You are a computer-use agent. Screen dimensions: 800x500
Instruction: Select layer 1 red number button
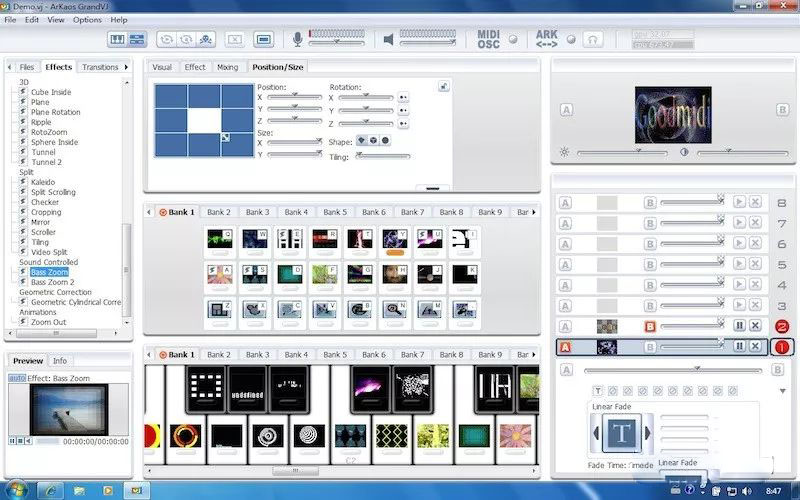782,347
